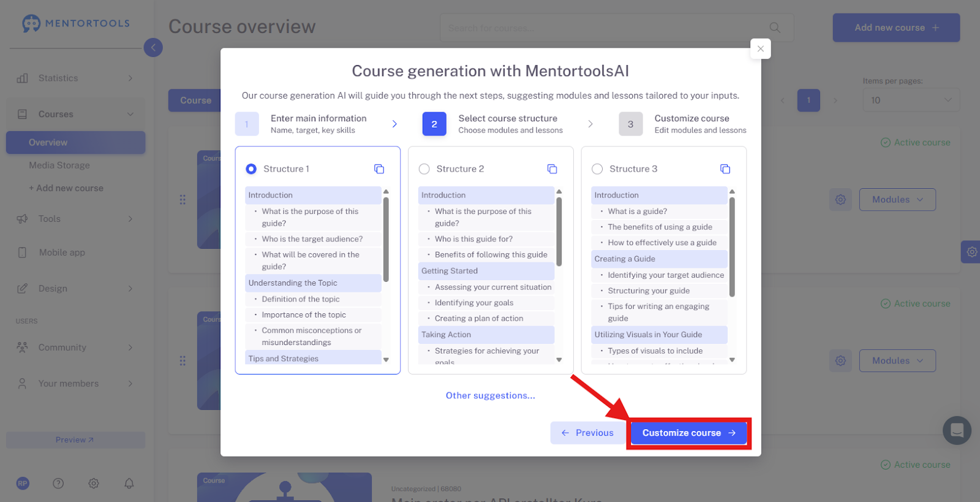The height and width of the screenshot is (502, 980).
Task: Open the Mobile app menu item
Action: [x=62, y=253]
